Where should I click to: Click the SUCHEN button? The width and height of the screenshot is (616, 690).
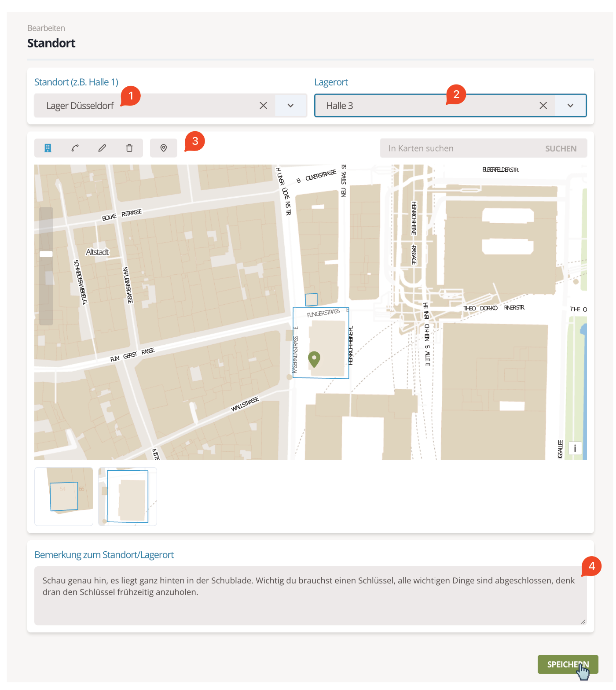(x=561, y=148)
